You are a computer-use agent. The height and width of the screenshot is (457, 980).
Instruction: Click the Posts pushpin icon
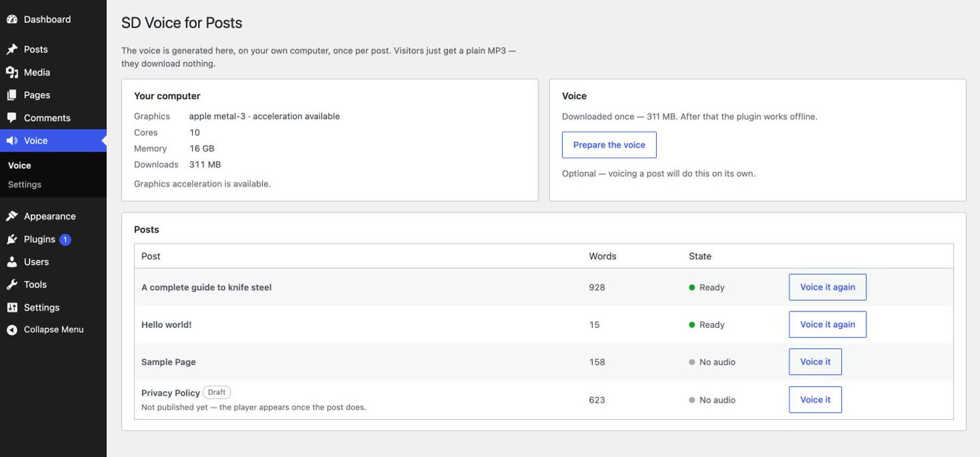(x=12, y=49)
